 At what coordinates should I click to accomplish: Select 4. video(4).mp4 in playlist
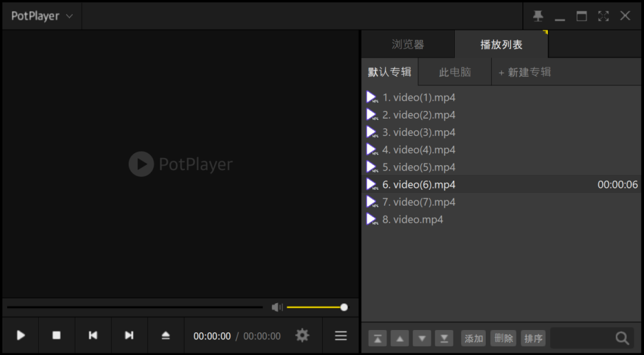coord(501,150)
